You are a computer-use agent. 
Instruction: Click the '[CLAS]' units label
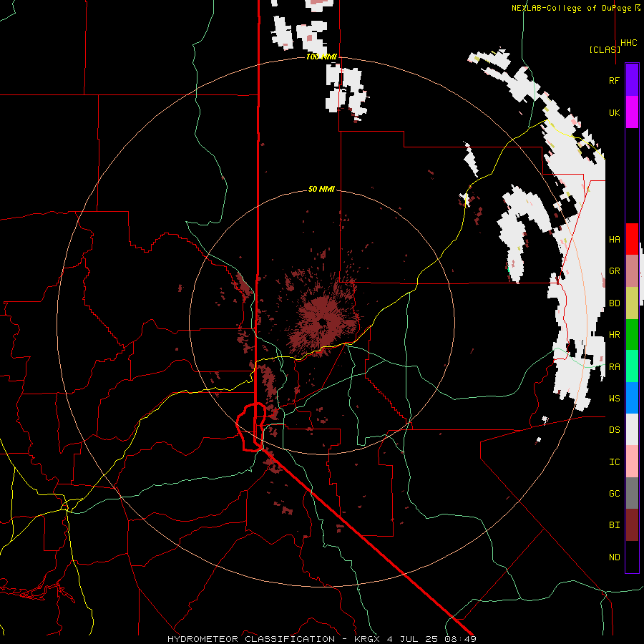[x=605, y=49]
